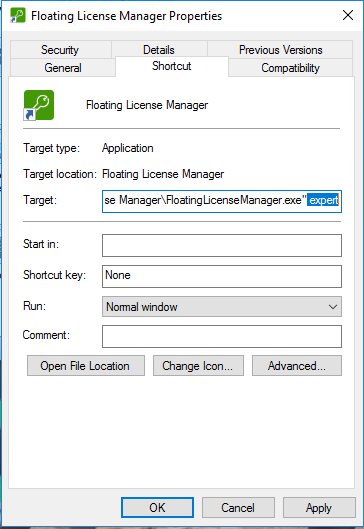Go to the Previous Versions tab

pyautogui.click(x=280, y=50)
